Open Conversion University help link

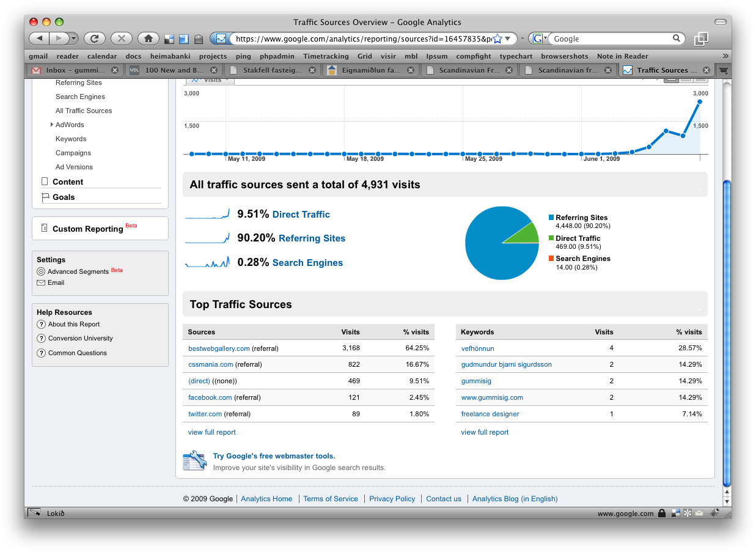click(81, 338)
